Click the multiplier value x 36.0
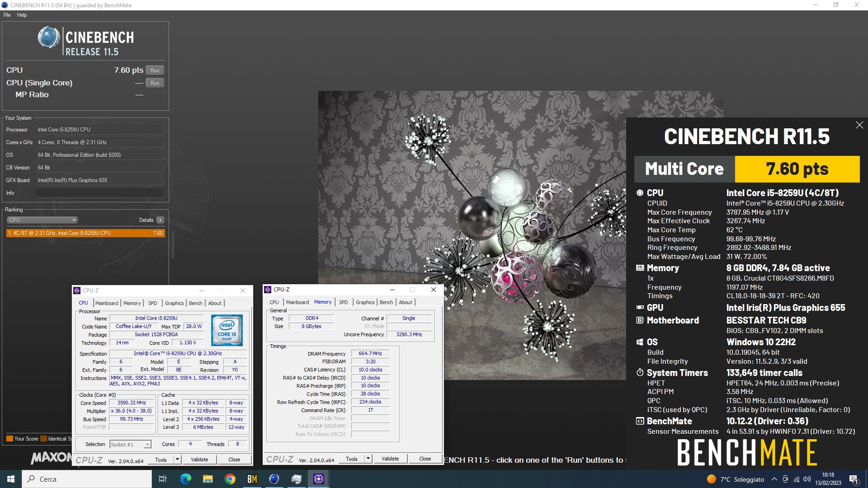Screen dimensions: 868x488 pos(132,411)
